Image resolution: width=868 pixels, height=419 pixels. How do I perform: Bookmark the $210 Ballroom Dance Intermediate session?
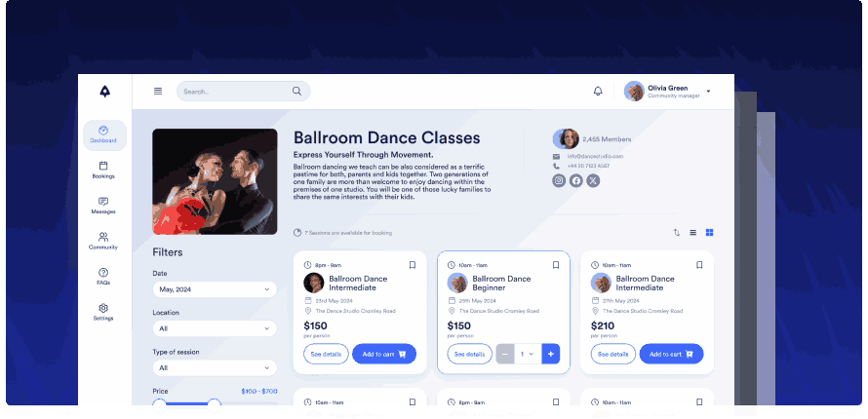[x=699, y=265]
